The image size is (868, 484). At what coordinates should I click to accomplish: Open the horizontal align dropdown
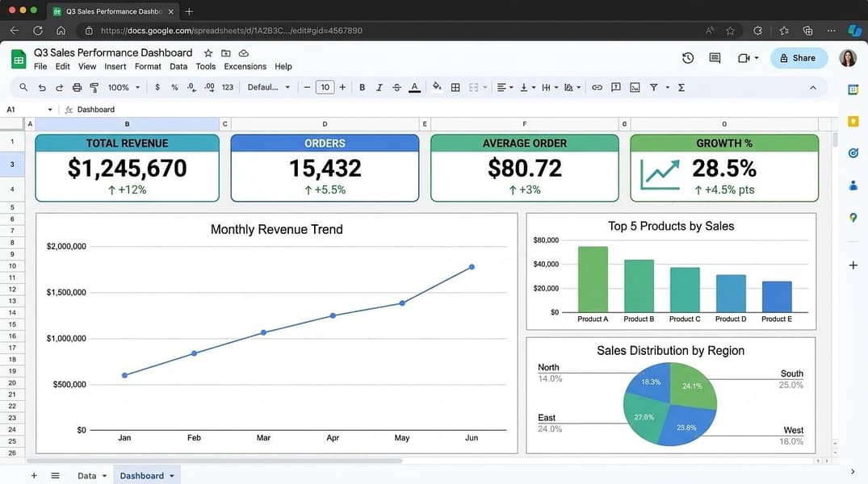click(505, 87)
